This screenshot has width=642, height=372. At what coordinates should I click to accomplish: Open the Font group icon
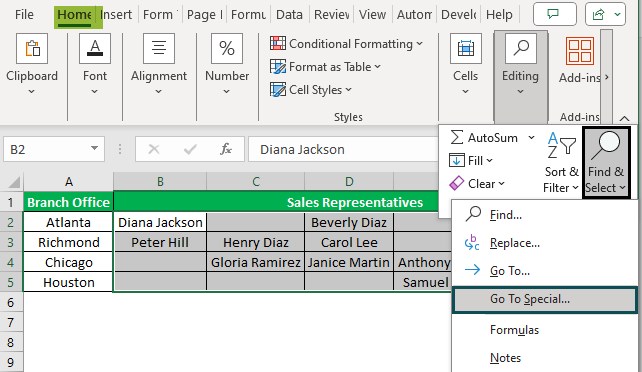pyautogui.click(x=95, y=49)
